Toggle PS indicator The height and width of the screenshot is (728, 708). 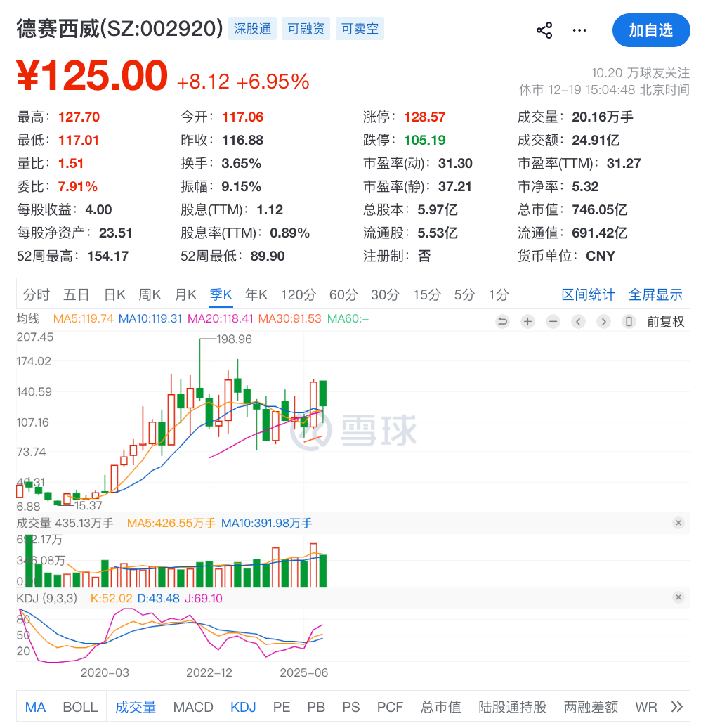[350, 707]
